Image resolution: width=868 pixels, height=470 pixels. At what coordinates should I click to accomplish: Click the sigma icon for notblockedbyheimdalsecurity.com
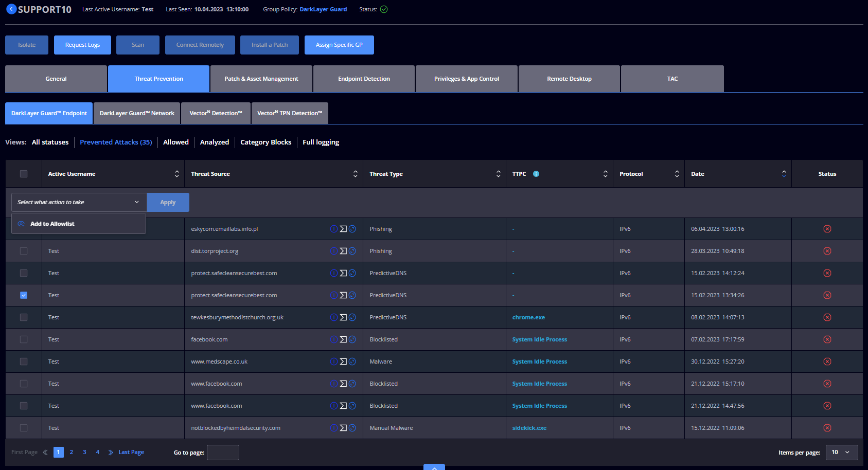[x=343, y=428]
